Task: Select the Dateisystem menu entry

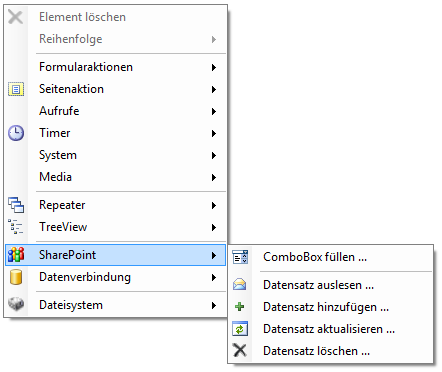Action: (115, 305)
